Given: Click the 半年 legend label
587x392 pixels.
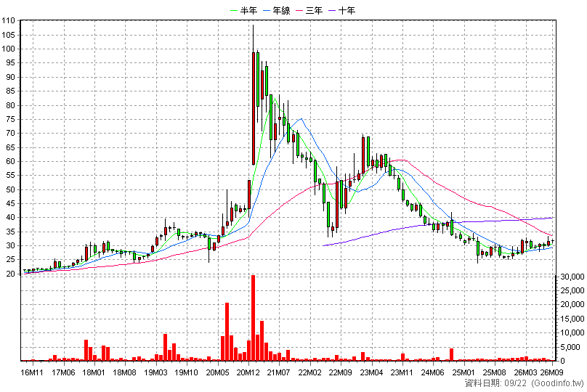Looking at the screenshot, I should point(248,10).
